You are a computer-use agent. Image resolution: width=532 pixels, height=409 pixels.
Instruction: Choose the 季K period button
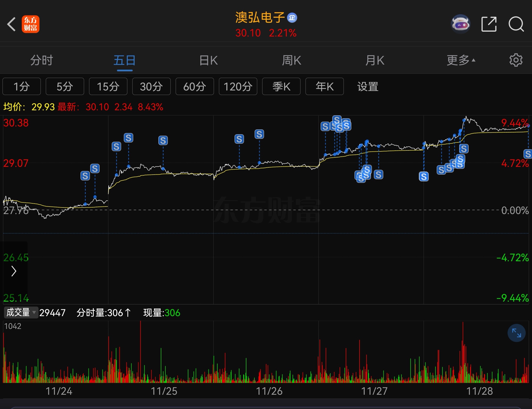[x=281, y=86]
